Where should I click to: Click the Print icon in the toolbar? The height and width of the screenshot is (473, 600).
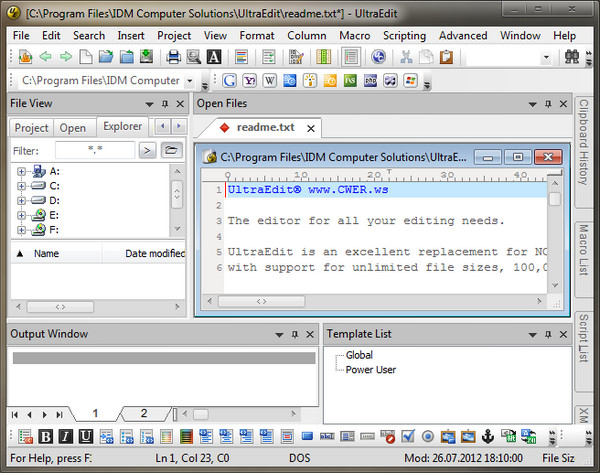(x=172, y=57)
